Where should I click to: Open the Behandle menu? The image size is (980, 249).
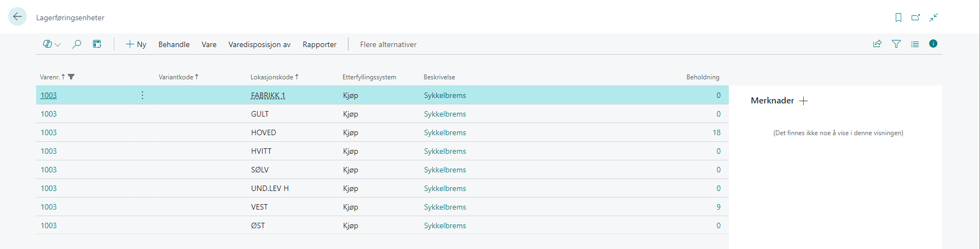click(x=174, y=44)
